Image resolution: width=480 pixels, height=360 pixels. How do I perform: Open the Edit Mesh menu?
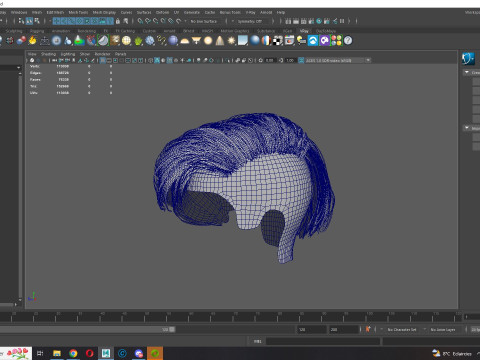coord(55,12)
